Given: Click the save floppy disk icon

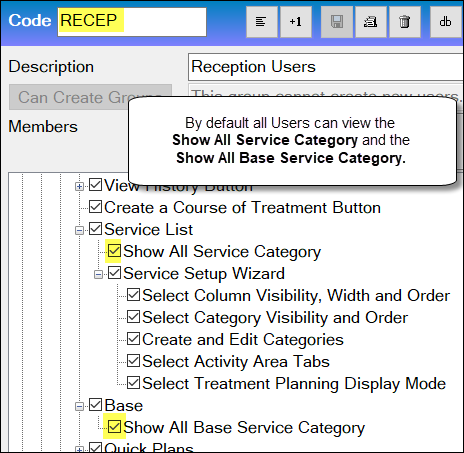Looking at the screenshot, I should point(337,22).
